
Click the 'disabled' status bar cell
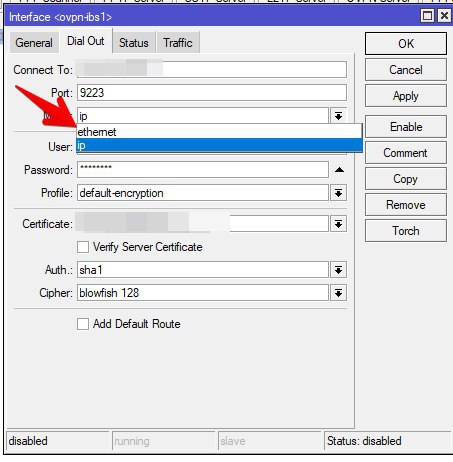point(58,441)
